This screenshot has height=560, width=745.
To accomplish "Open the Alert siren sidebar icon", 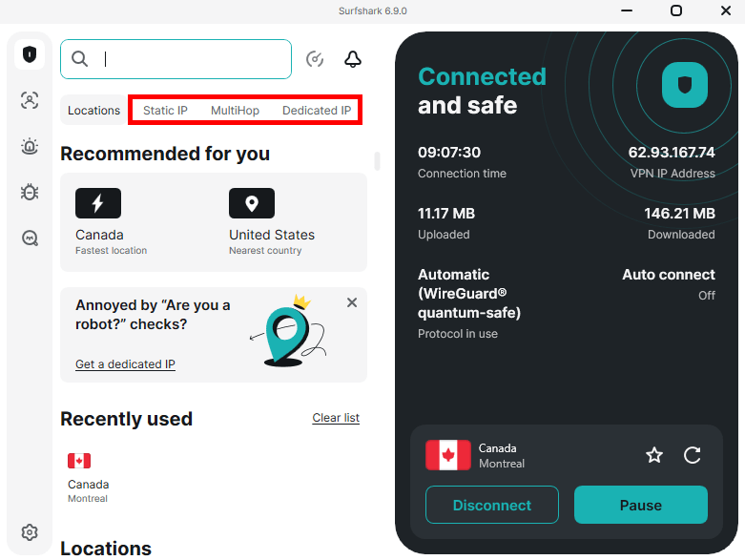I will 30,146.
